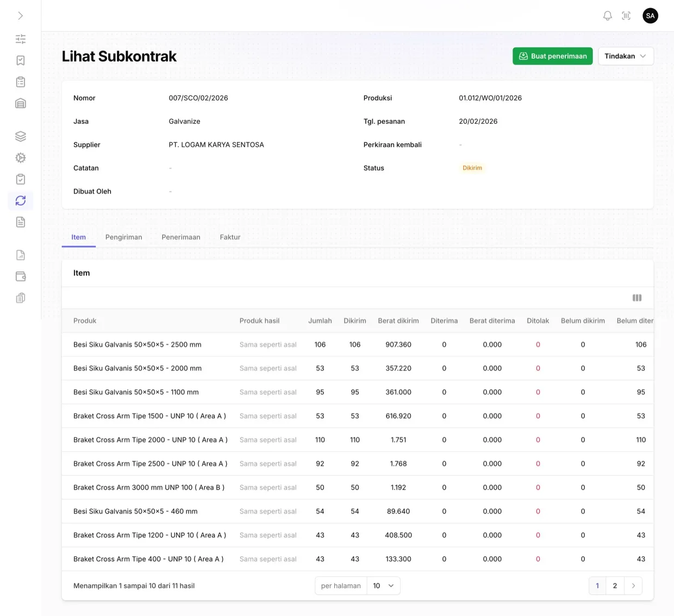The height and width of the screenshot is (616, 674).
Task: Open the cog gear icon in sidebar
Action: coord(21,158)
